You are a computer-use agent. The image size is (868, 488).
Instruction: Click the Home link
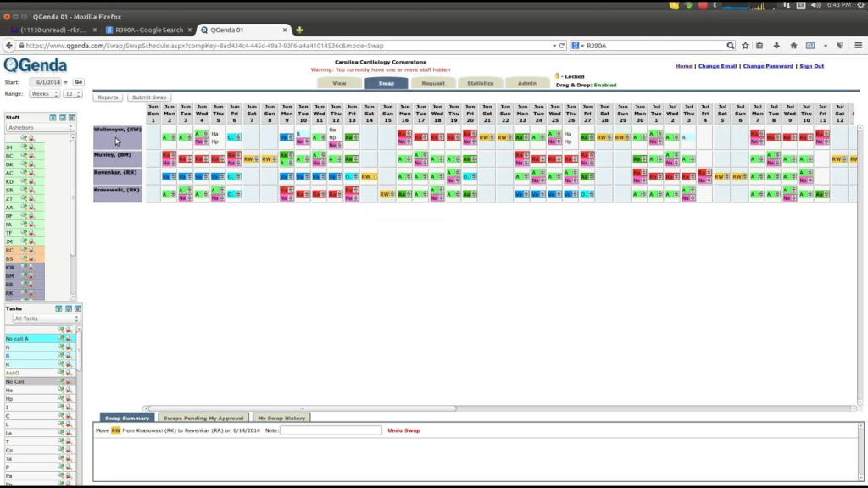tap(684, 66)
